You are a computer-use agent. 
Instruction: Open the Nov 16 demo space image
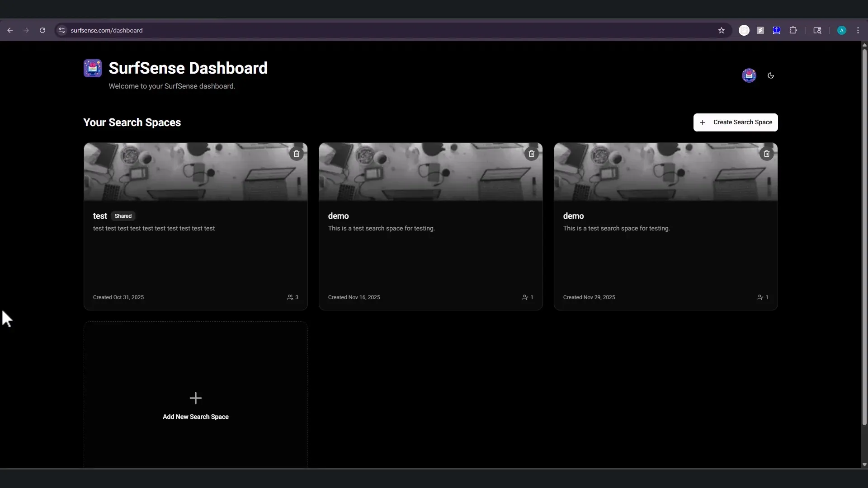pyautogui.click(x=431, y=172)
